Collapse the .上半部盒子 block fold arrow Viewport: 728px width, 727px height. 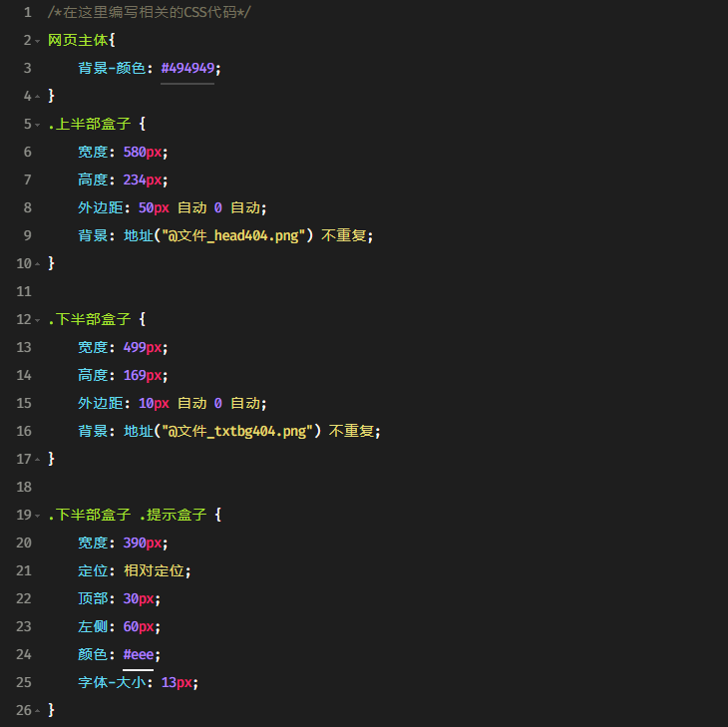(38, 125)
